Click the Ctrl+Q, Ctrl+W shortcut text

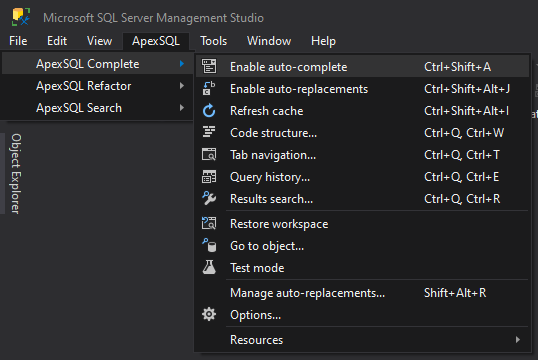coord(464,132)
